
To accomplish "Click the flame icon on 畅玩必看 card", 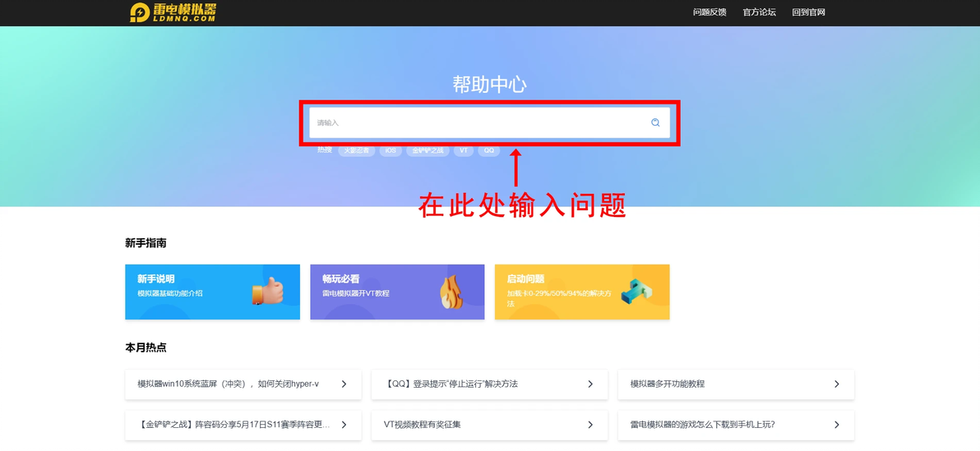I will coord(450,292).
